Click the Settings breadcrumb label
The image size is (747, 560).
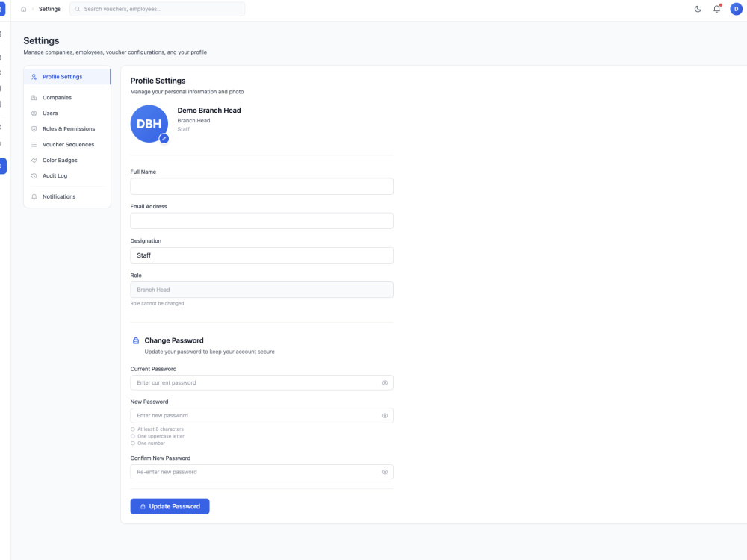49,9
